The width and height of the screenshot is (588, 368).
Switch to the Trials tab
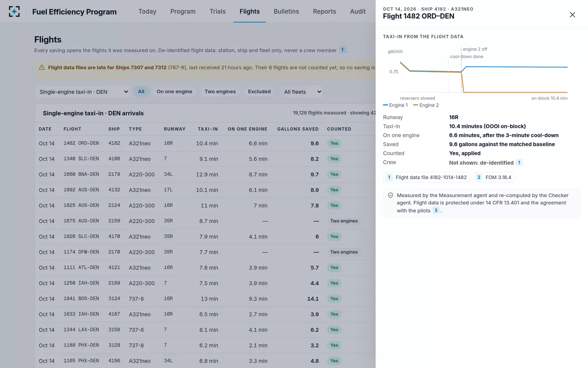coord(218,11)
